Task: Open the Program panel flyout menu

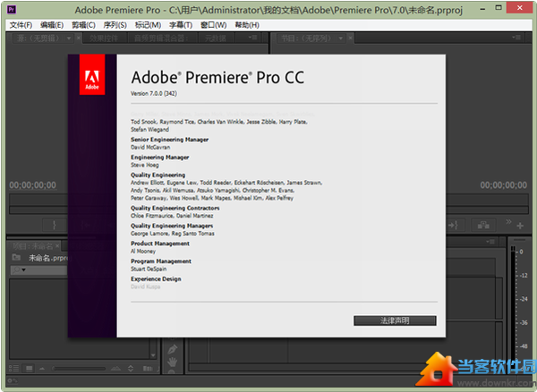Action: pyautogui.click(x=516, y=38)
